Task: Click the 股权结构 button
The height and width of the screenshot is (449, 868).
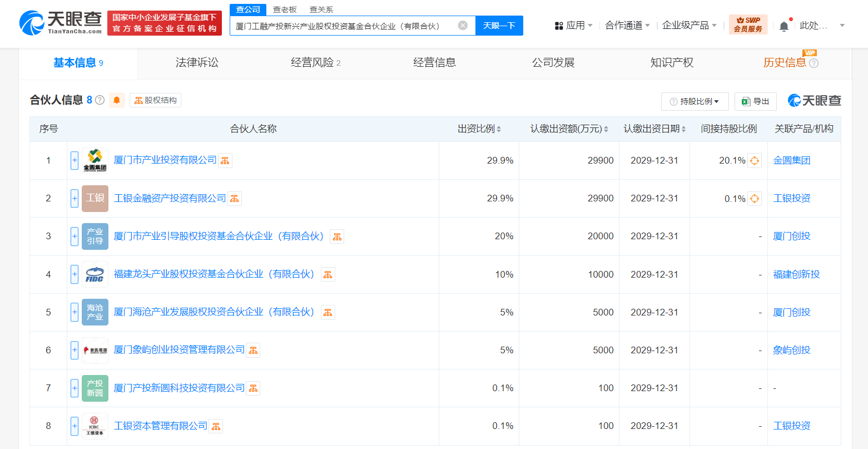Action: click(155, 100)
